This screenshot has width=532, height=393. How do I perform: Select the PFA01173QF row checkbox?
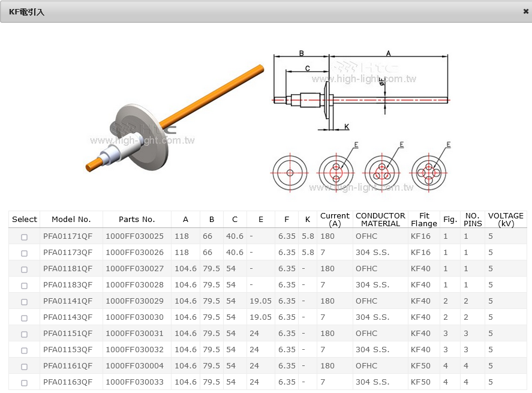25,253
